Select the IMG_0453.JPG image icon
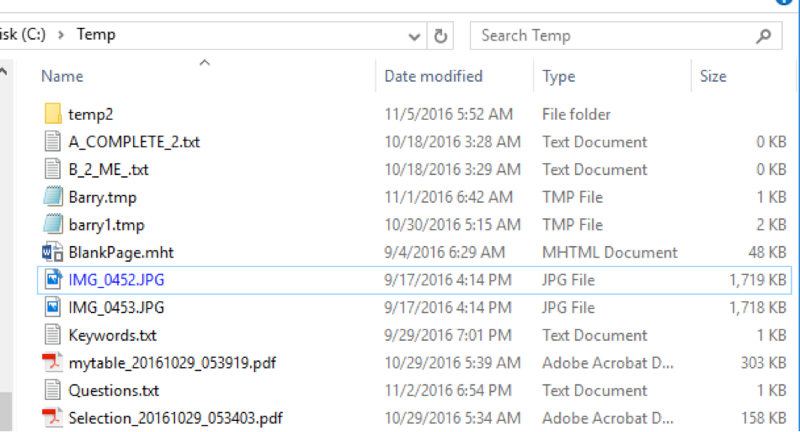The height and width of the screenshot is (432, 800). tap(53, 307)
